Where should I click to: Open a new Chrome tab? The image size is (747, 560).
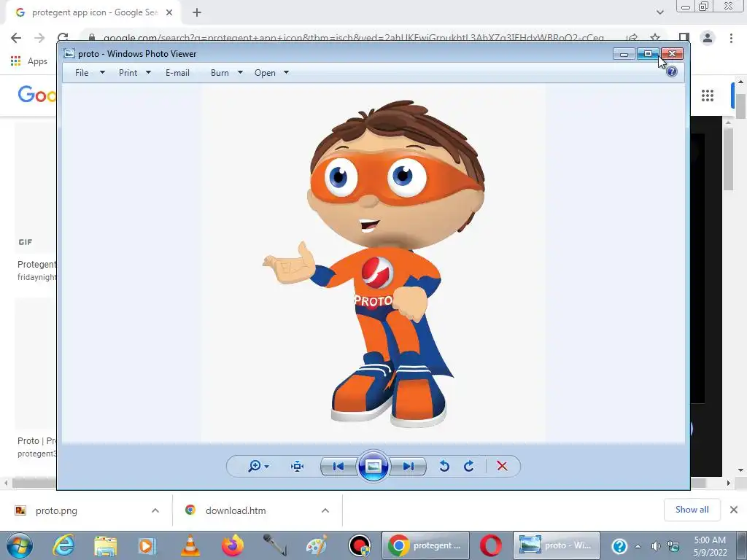tap(197, 13)
